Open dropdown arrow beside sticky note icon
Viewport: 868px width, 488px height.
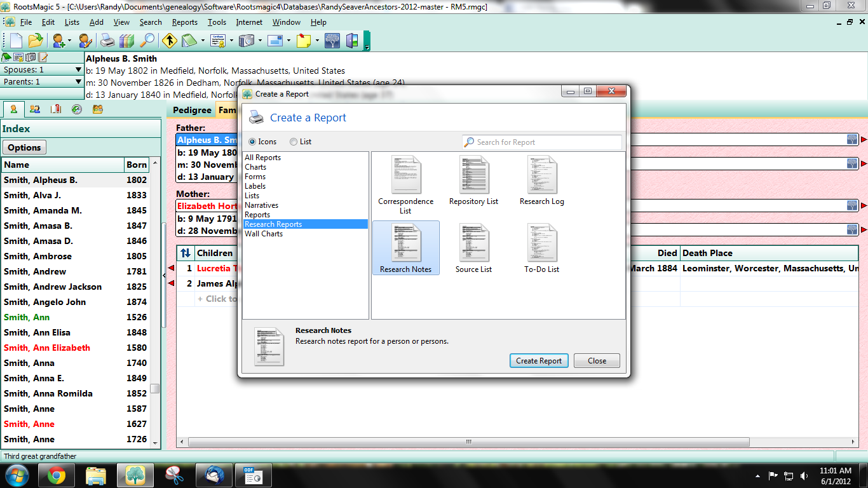click(x=317, y=41)
